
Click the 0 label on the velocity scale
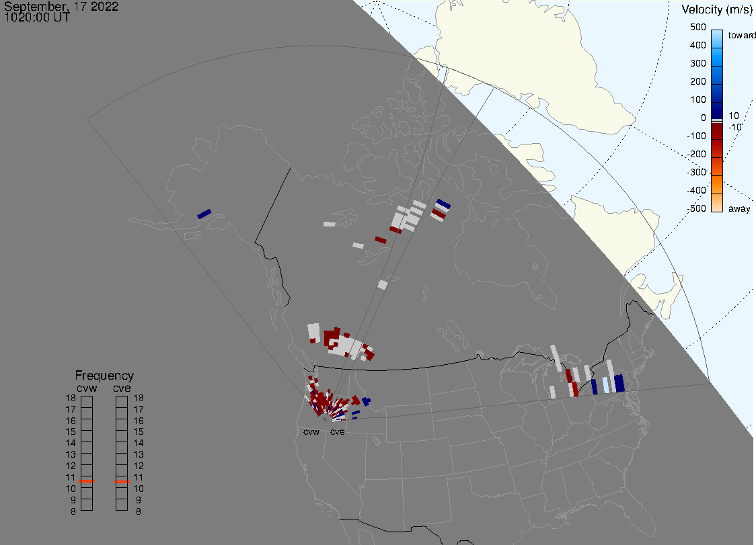[x=704, y=118]
